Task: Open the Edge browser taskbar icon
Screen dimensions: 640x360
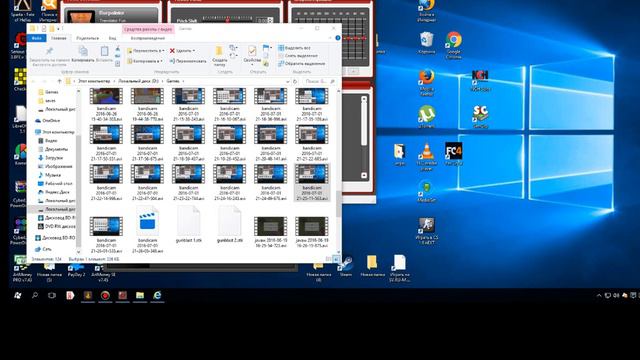Action: [157, 295]
